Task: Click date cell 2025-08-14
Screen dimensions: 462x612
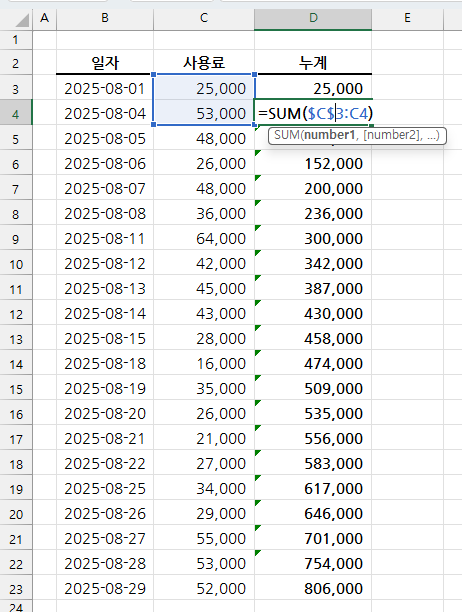Action: [x=105, y=313]
